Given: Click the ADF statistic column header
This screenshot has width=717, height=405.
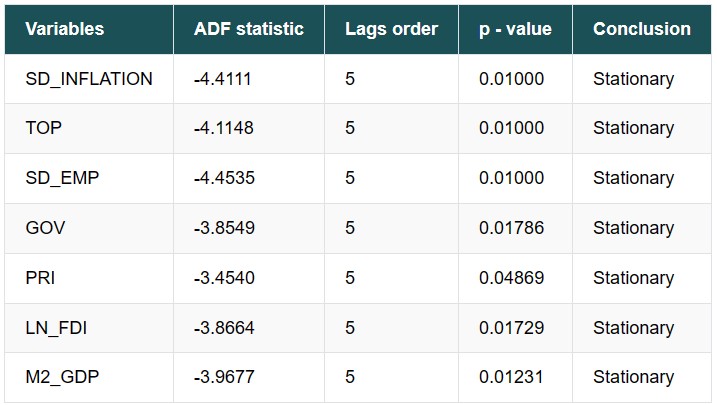Looking at the screenshot, I should tap(249, 29).
